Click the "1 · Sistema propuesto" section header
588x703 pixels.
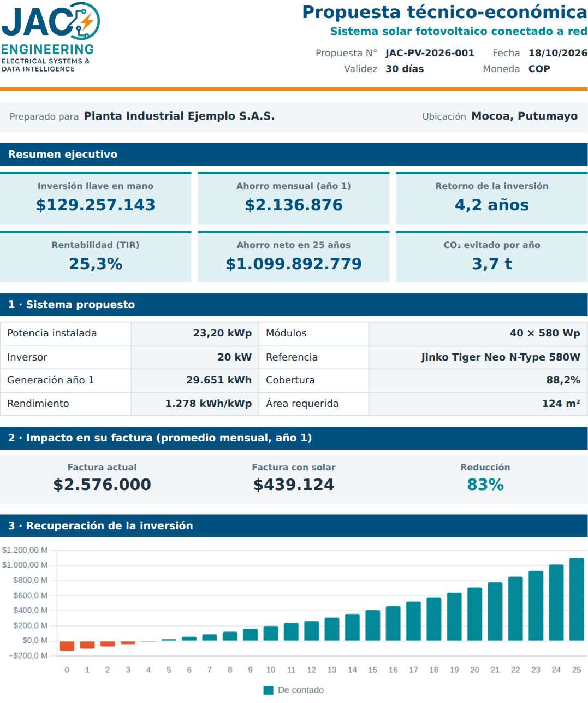click(294, 305)
